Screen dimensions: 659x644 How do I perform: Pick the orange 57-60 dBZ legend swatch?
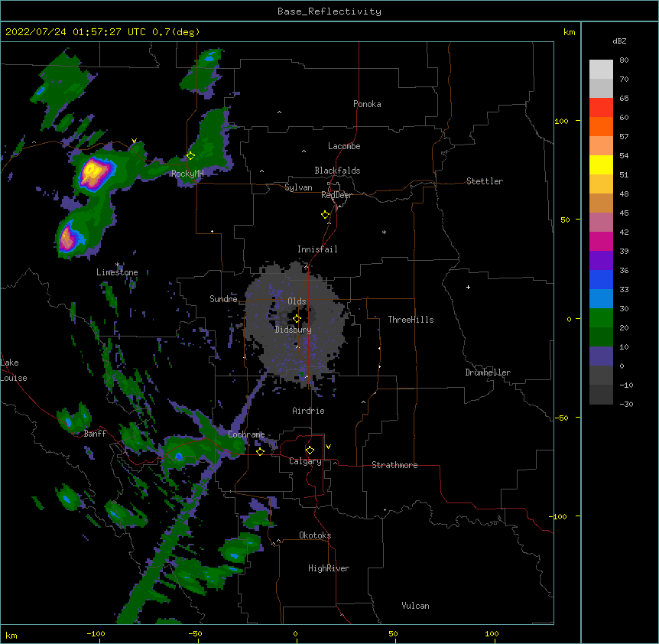(601, 126)
